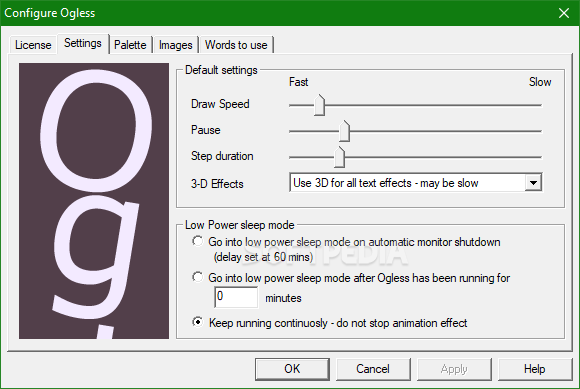580x389 pixels.
Task: Click the greyed-out Apply button
Action: (x=454, y=369)
